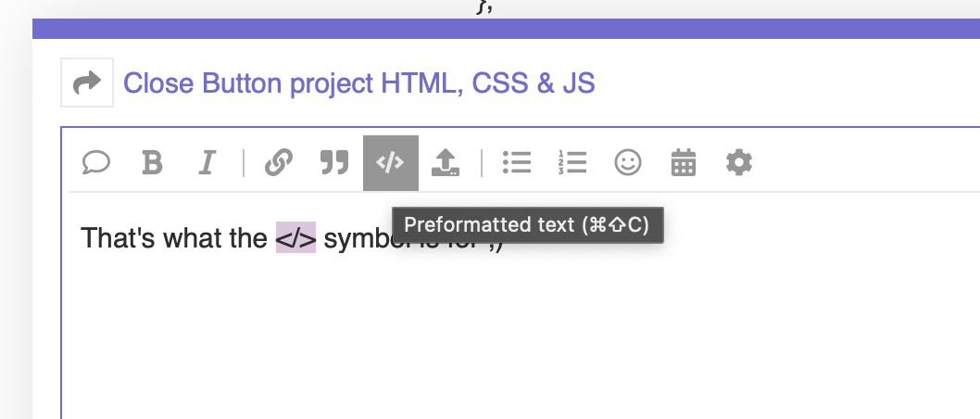Click the reply arrow button

[87, 83]
